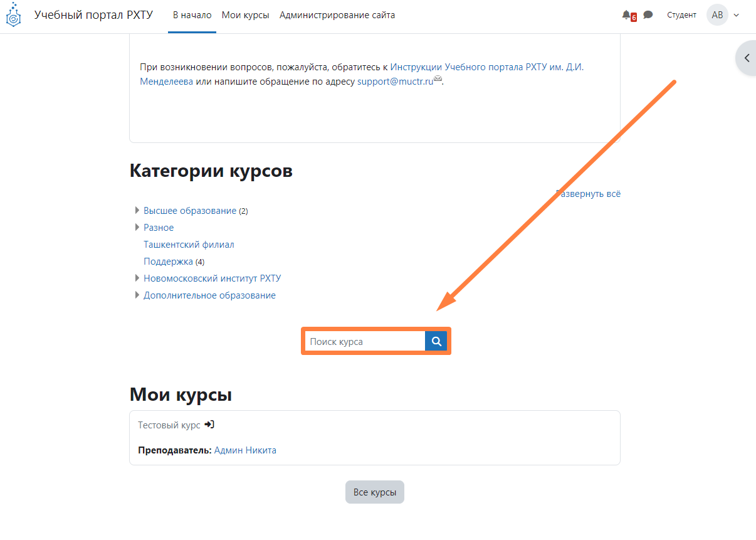Open the Админ Никита teacher link
Image resolution: width=756 pixels, height=540 pixels.
coord(245,450)
